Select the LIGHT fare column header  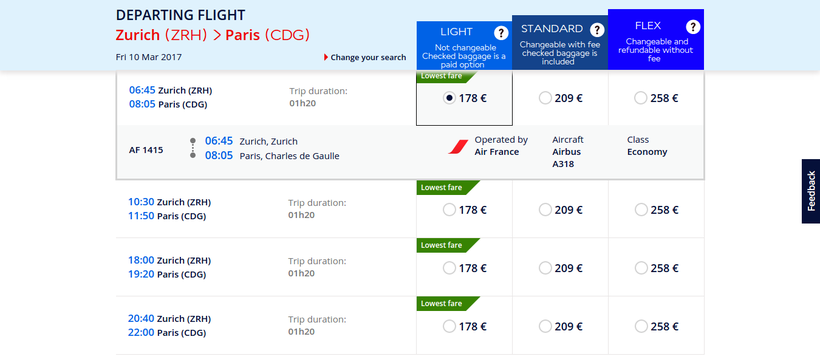464,46
